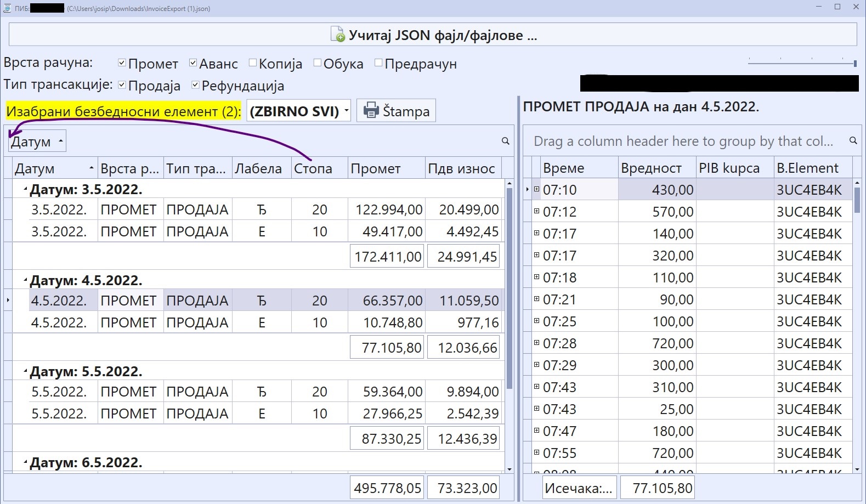Click the Врста р... column header
The width and height of the screenshot is (866, 504).
(x=131, y=168)
